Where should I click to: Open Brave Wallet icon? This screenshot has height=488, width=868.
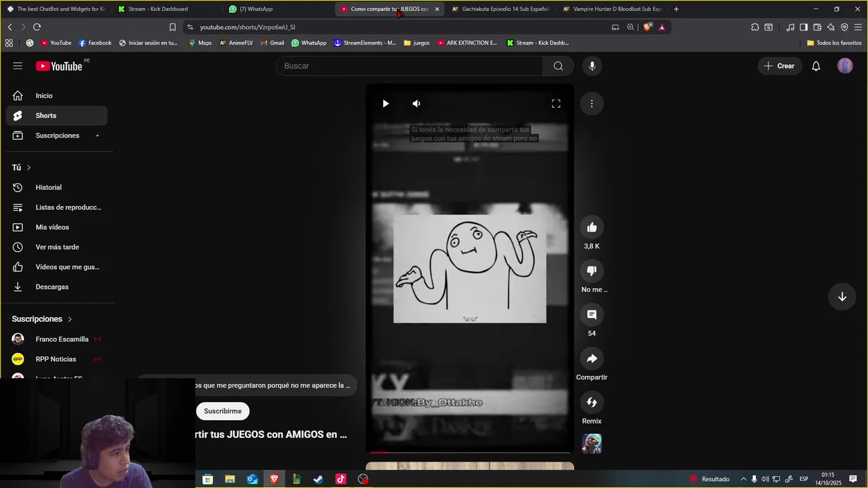click(x=817, y=27)
